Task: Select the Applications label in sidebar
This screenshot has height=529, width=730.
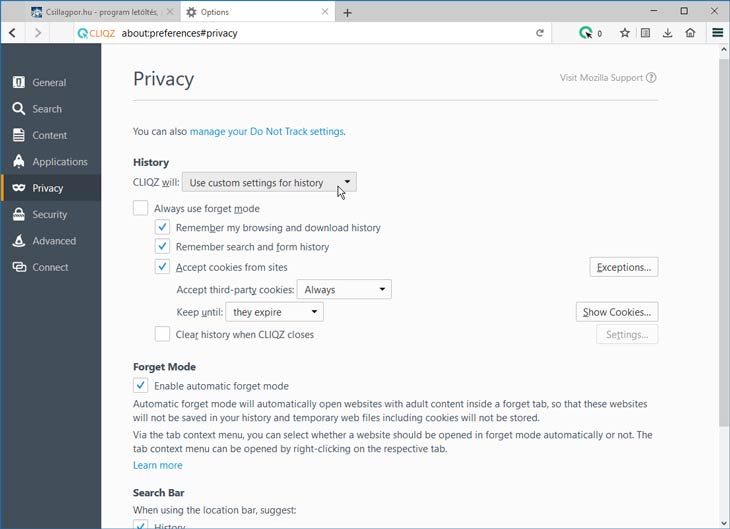Action: pos(60,162)
